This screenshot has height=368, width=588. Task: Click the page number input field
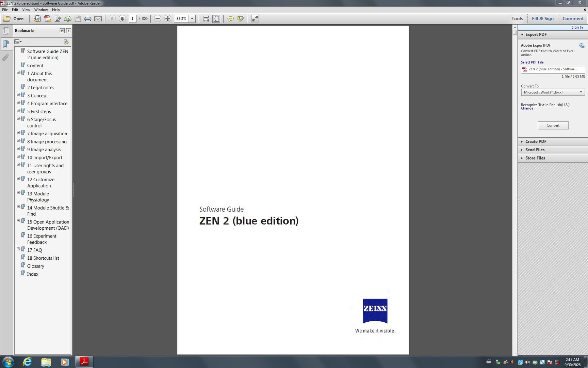132,19
